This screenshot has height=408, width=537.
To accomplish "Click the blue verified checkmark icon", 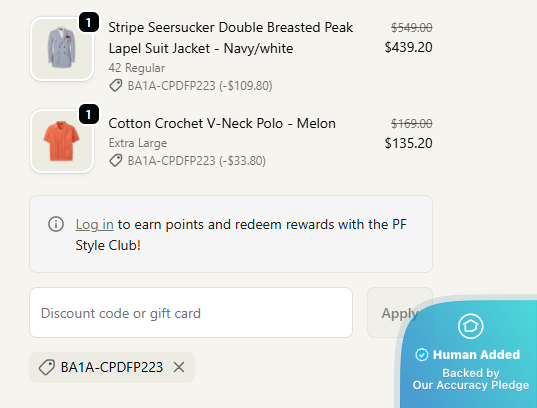I will [x=422, y=355].
